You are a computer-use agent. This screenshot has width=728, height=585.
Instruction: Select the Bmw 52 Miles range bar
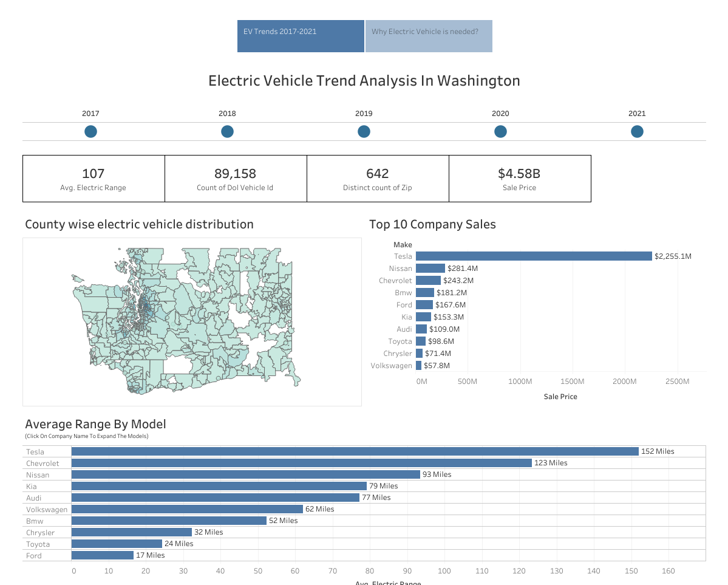[x=169, y=521]
